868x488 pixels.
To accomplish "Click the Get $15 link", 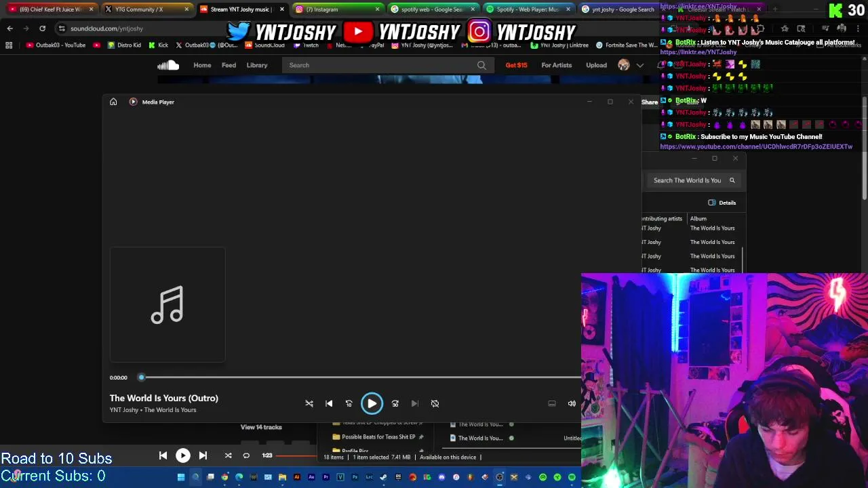I will [516, 65].
